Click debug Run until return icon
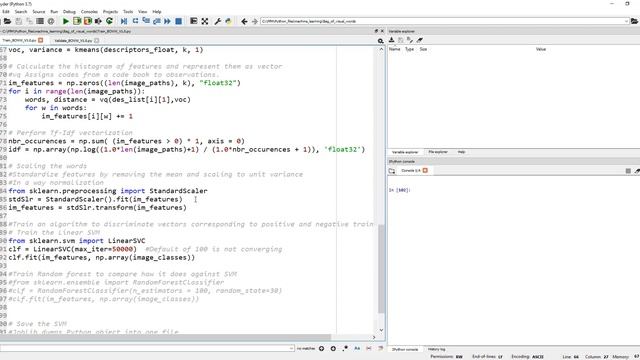Image resolution: width=640 pixels, height=360 pixels. pos(157,21)
